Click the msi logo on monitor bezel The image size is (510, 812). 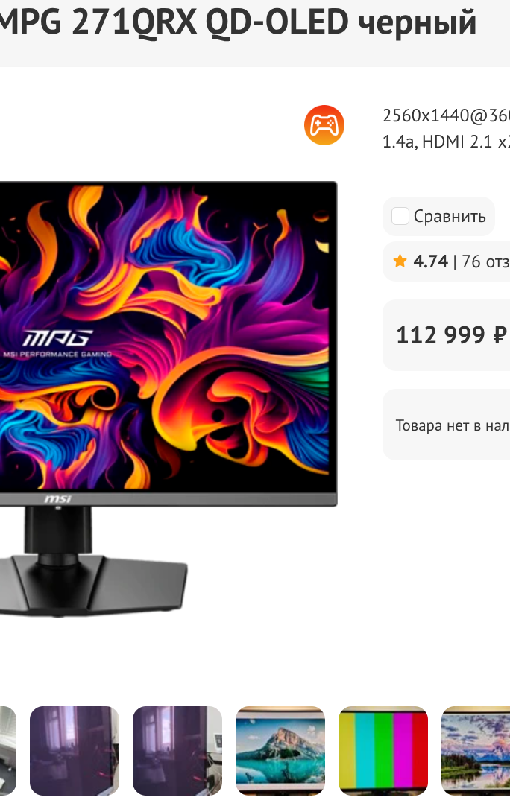click(x=57, y=499)
